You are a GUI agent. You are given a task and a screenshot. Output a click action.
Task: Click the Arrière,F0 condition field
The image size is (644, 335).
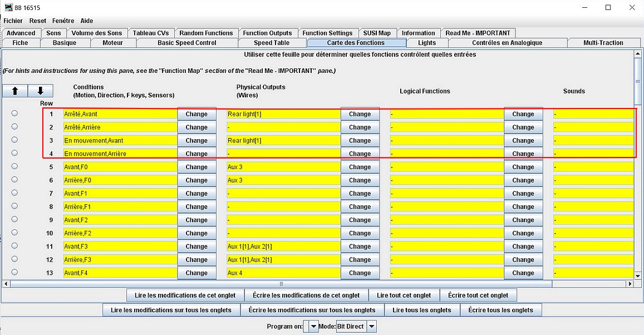[x=120, y=180]
